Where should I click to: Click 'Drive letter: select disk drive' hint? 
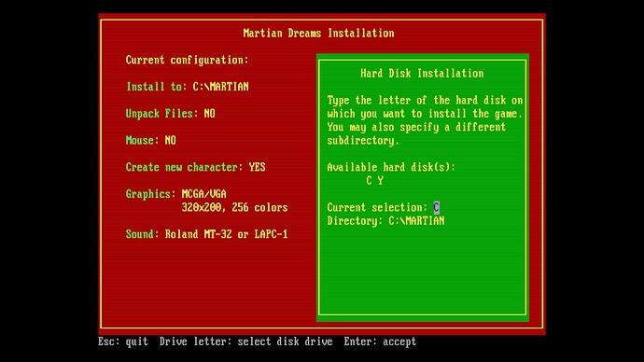pos(246,341)
